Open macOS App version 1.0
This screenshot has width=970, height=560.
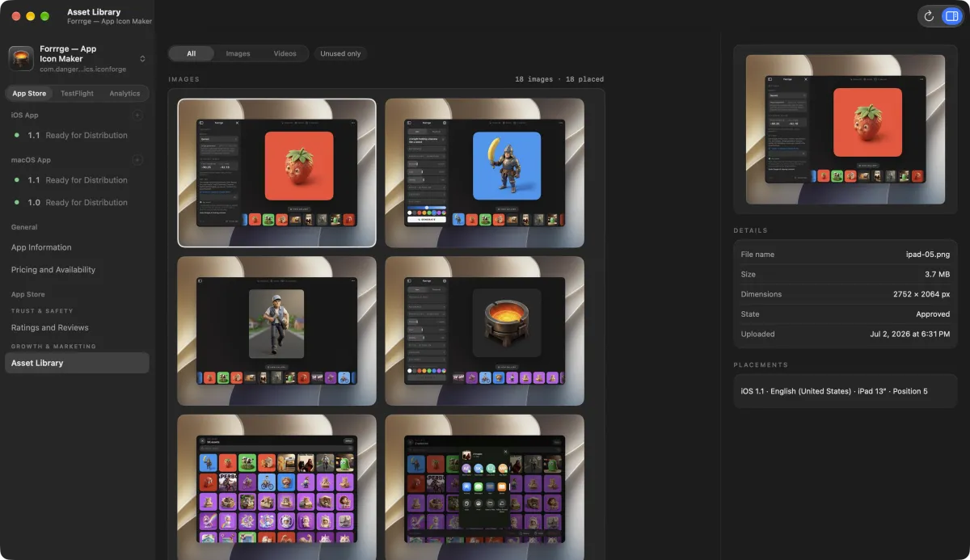coord(77,203)
